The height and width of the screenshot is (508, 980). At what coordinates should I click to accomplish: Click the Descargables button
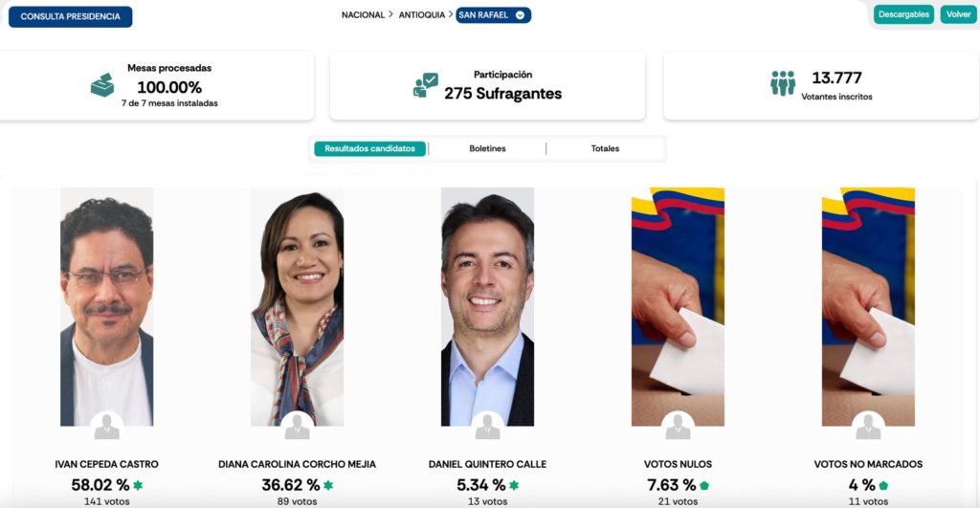click(x=903, y=14)
